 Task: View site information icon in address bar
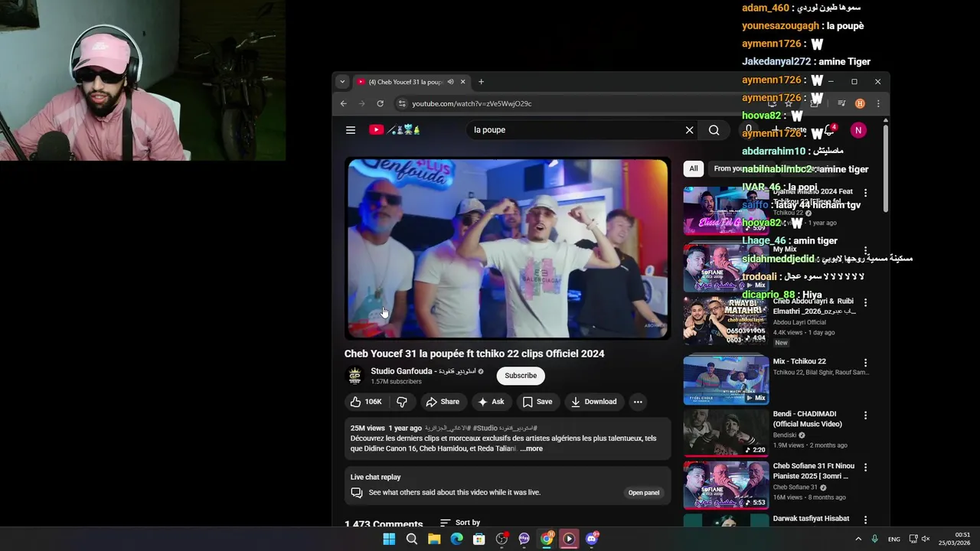tap(402, 103)
